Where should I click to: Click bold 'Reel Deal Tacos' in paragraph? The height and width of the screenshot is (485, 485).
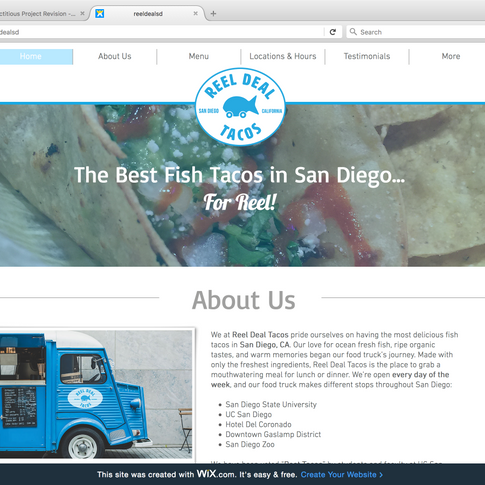(260, 335)
